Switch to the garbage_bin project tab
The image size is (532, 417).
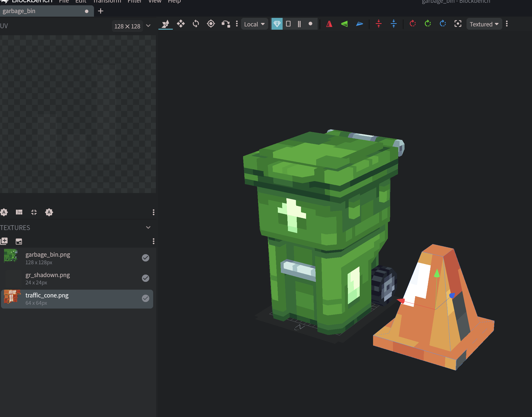coord(38,11)
